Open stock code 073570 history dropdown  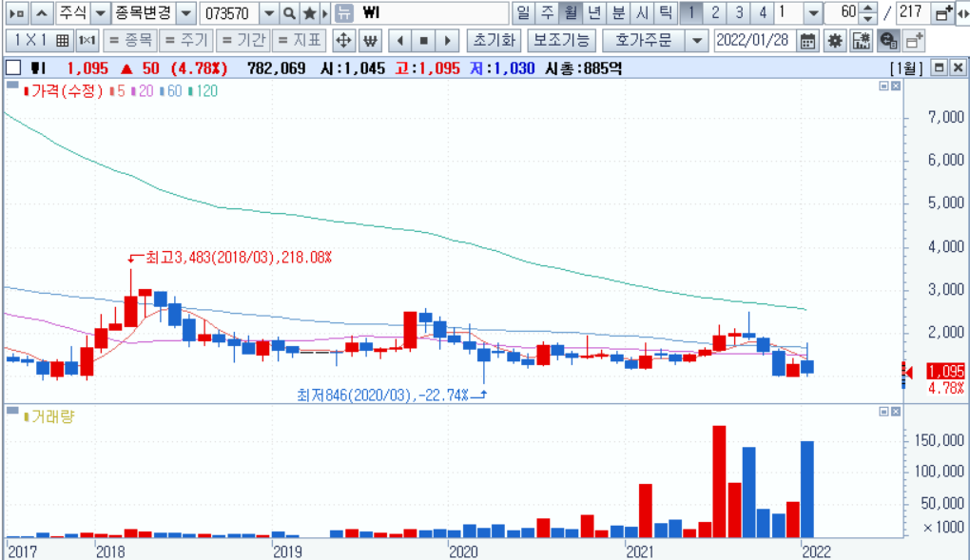268,13
